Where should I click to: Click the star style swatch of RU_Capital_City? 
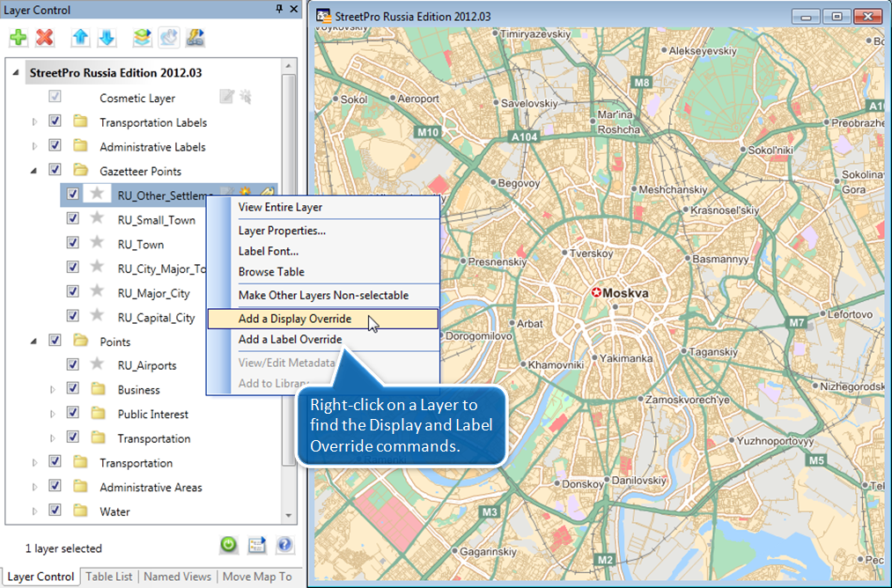[97, 316]
